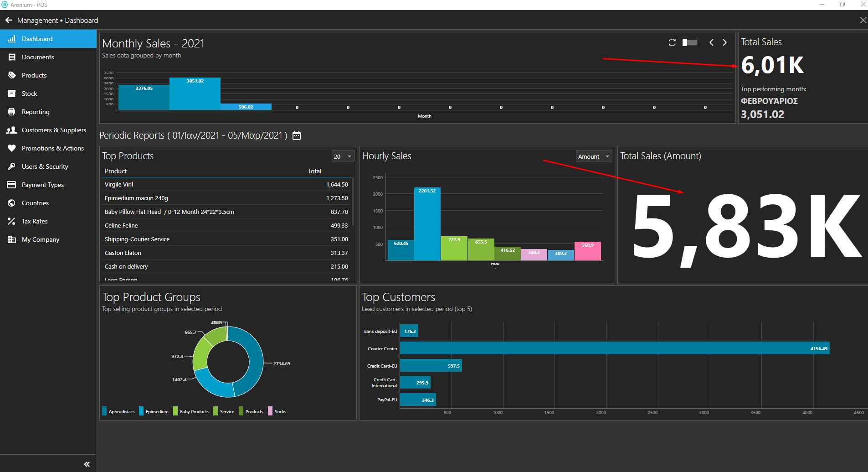The height and width of the screenshot is (472, 868).
Task: Click the back arrow next to Management
Action: click(9, 20)
